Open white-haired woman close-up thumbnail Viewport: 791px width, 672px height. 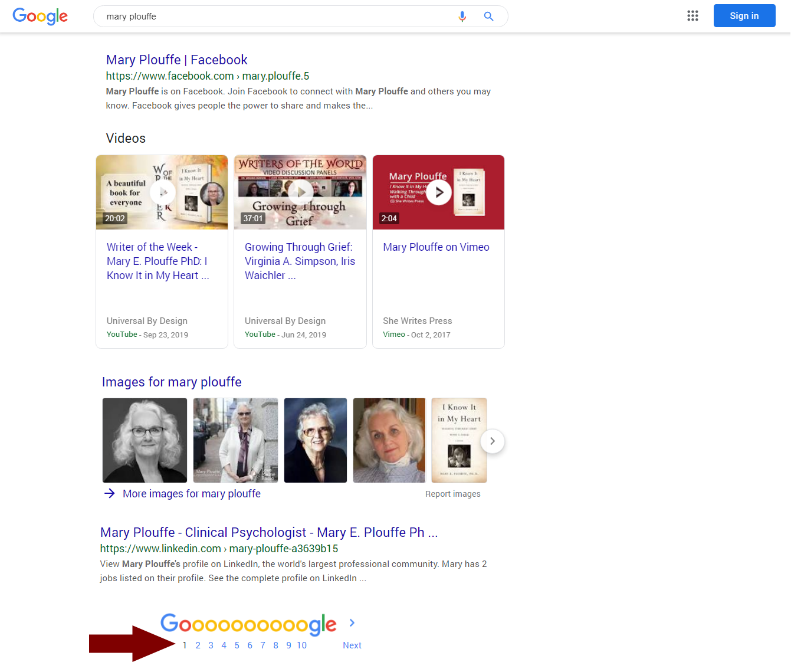389,440
